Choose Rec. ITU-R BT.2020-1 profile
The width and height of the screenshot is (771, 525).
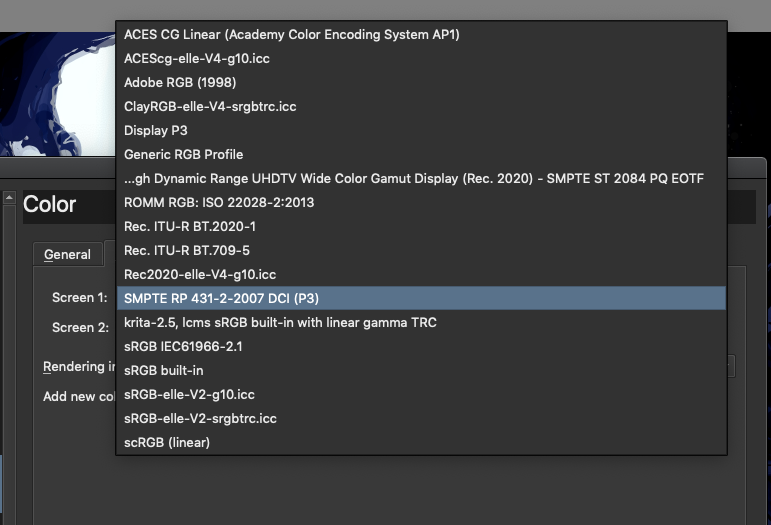pos(190,226)
